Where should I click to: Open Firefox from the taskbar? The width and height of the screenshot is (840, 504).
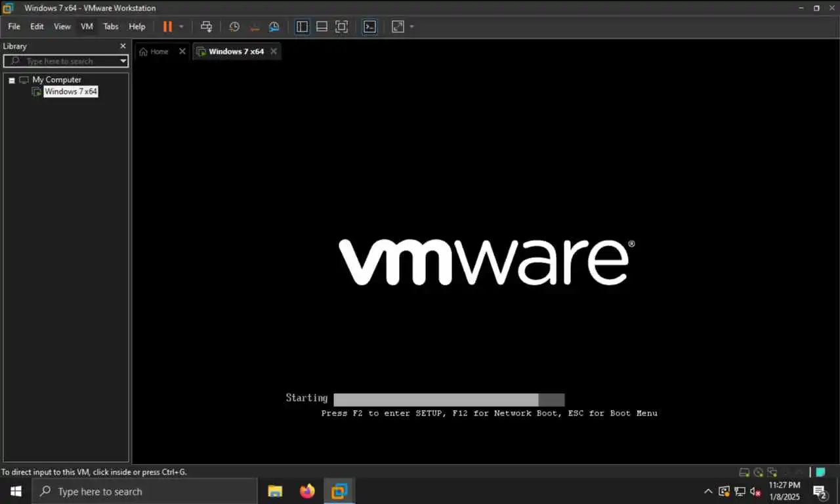(x=307, y=491)
